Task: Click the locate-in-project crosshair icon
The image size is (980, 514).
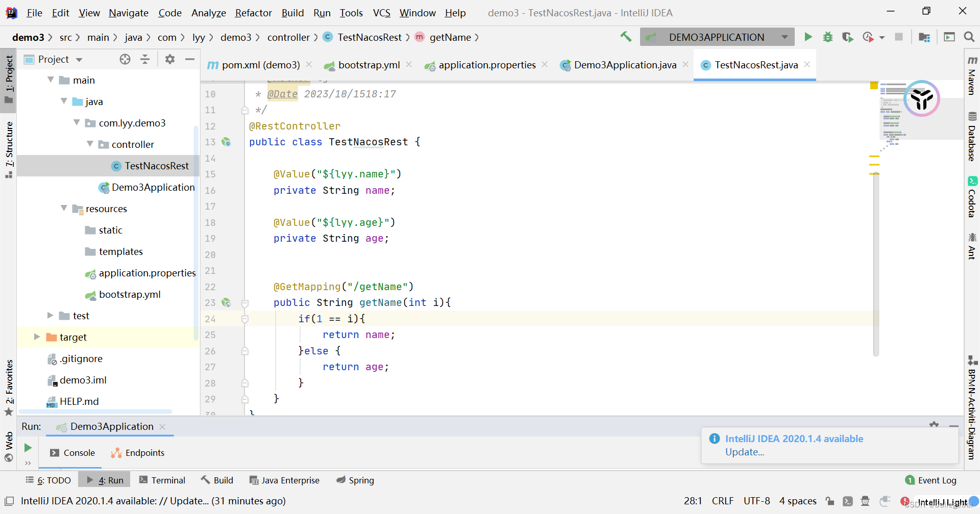Action: [x=125, y=59]
